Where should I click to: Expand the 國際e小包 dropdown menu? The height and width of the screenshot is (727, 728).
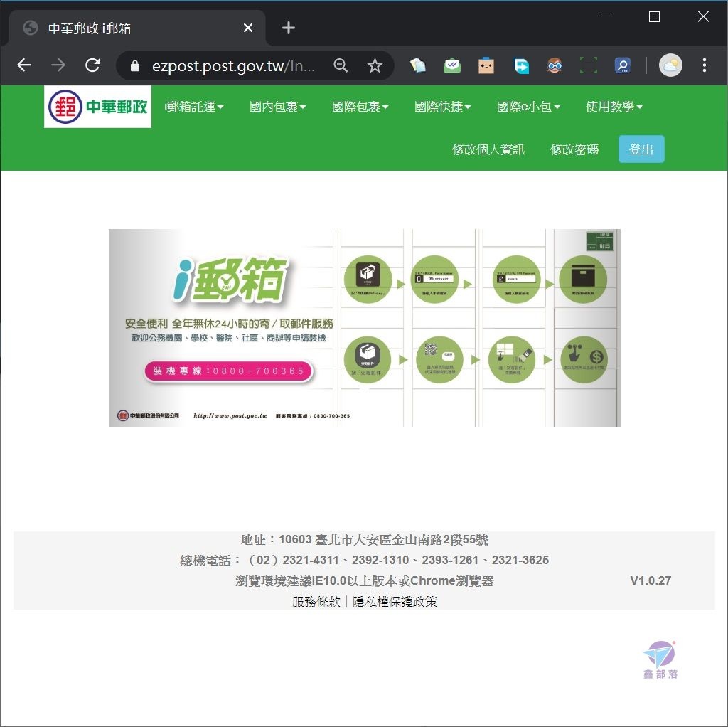528,107
